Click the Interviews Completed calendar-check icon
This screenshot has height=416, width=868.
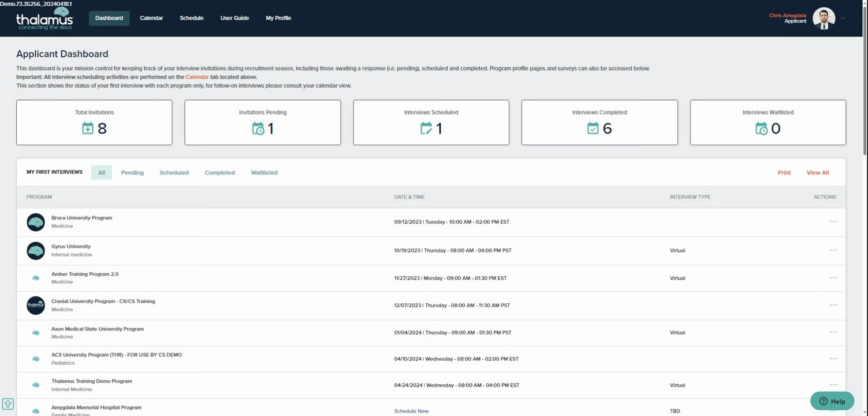click(x=593, y=128)
